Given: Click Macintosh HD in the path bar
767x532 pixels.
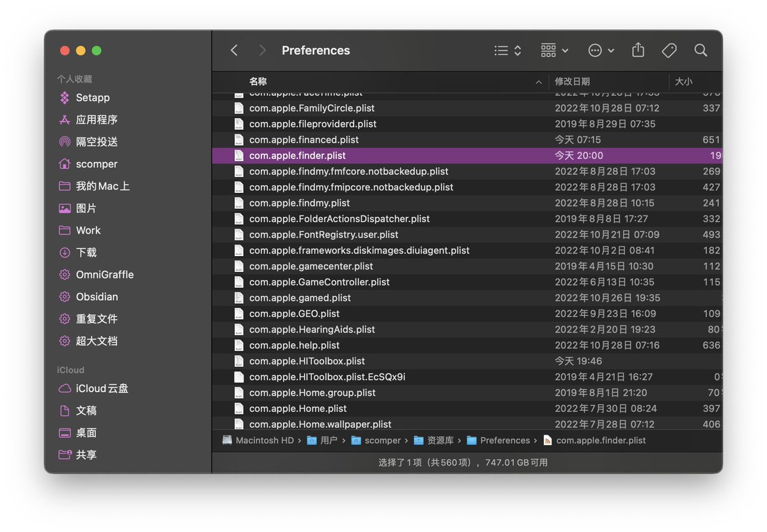Looking at the screenshot, I should tap(259, 441).
